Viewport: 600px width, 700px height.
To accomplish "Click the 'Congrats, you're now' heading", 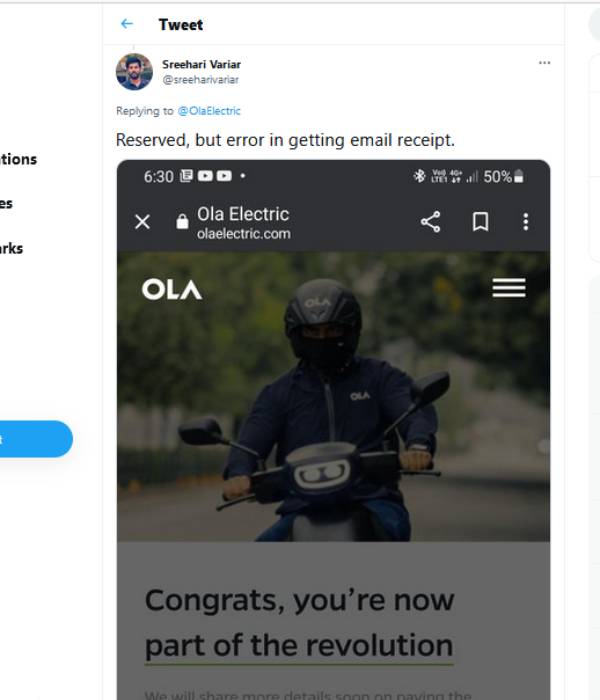I will click(x=299, y=600).
